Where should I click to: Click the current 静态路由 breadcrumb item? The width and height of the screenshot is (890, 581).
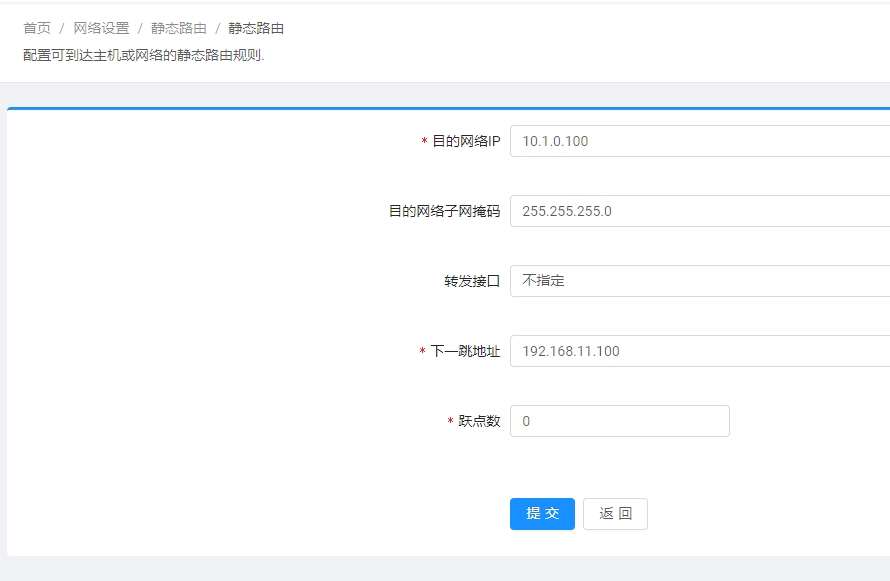point(256,28)
